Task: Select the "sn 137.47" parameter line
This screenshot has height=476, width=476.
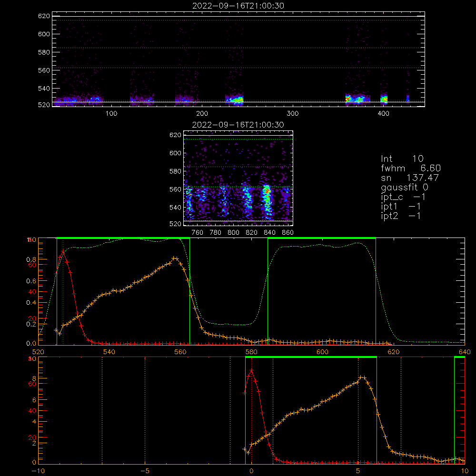Action: tap(410, 178)
